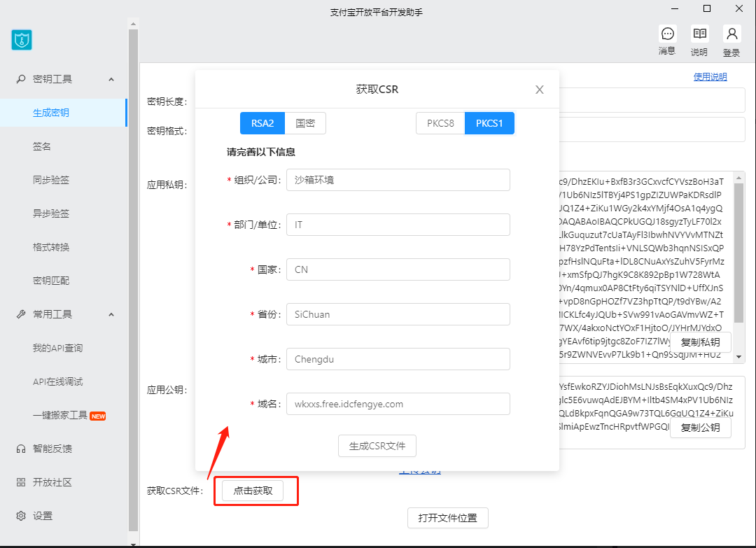Viewport: 756px width, 548px height.
Task: Click the 点击获取 button
Action: coord(253,491)
